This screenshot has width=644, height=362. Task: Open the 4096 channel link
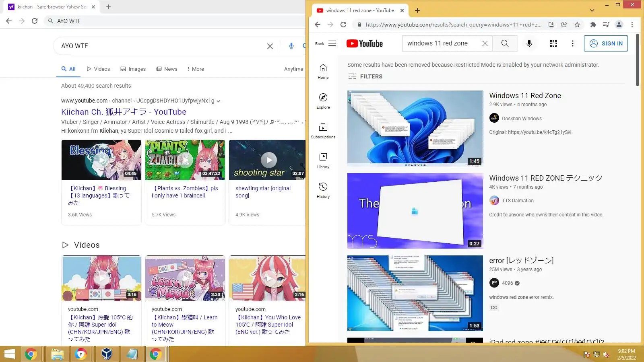point(508,283)
